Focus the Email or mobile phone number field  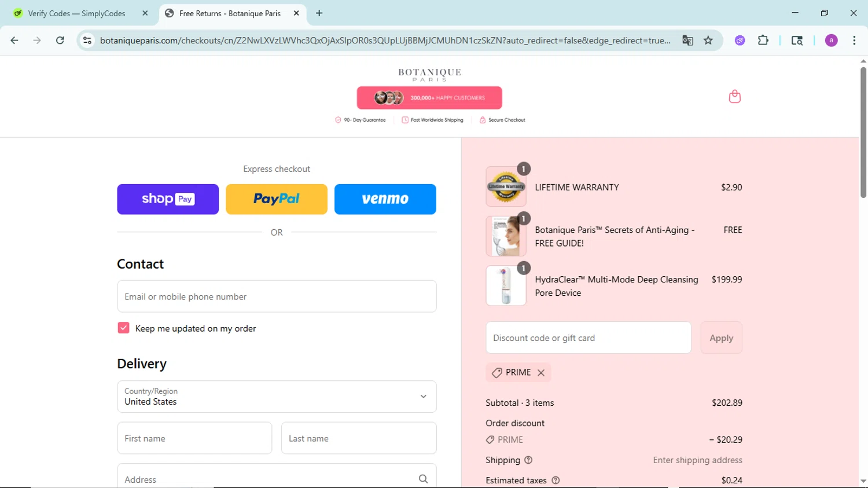tap(277, 296)
